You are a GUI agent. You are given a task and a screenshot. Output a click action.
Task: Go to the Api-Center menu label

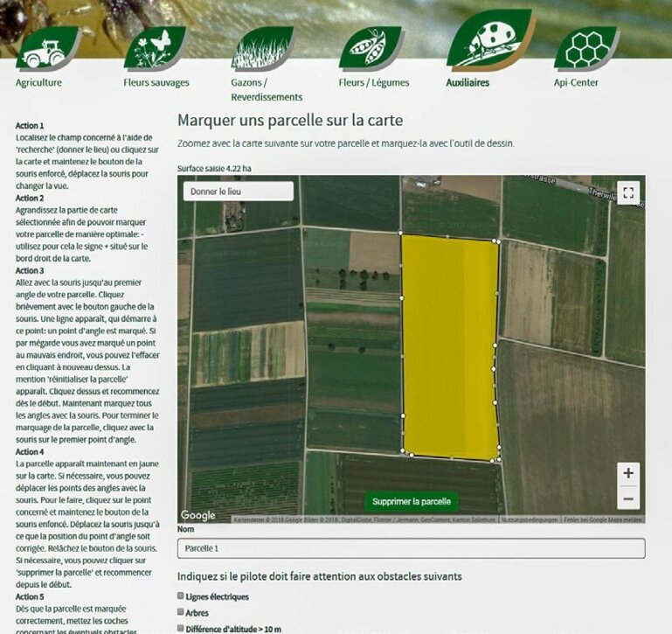[577, 83]
